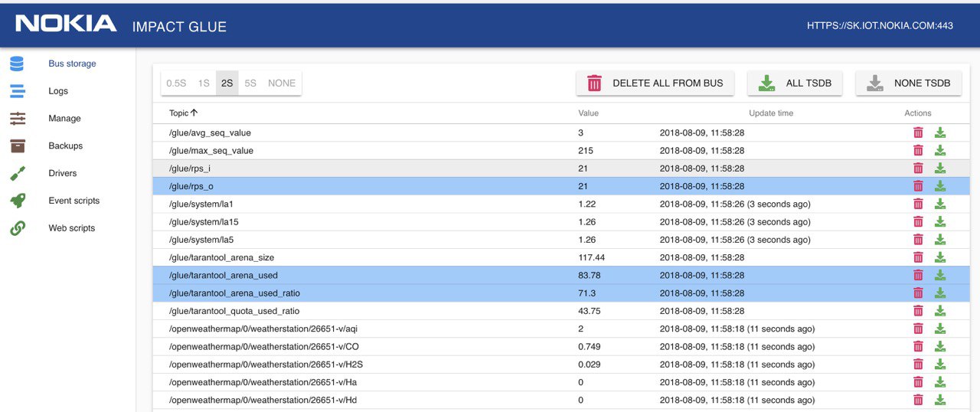Delete the /glue/tarantool_arena_used topic
The image size is (980, 412).
(918, 275)
